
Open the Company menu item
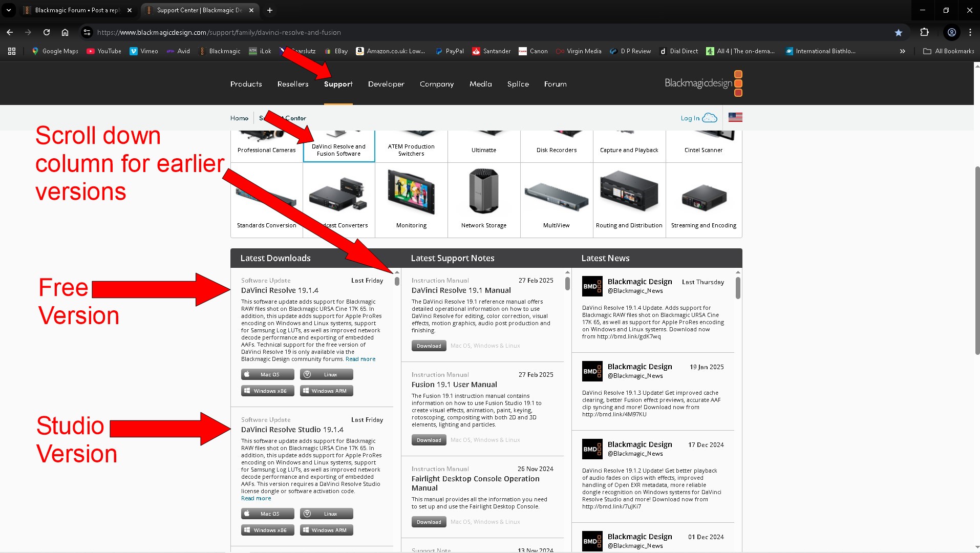click(437, 84)
